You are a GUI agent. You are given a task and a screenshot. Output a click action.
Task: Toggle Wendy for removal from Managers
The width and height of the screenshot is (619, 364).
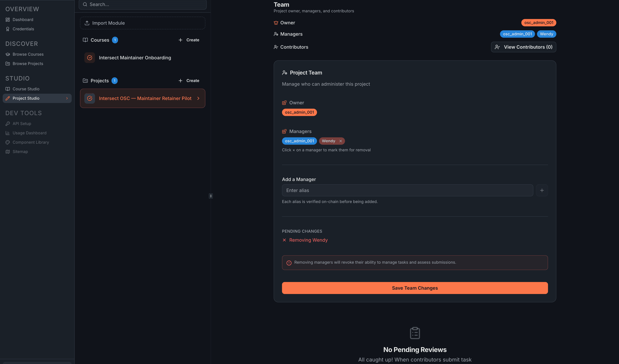click(341, 141)
